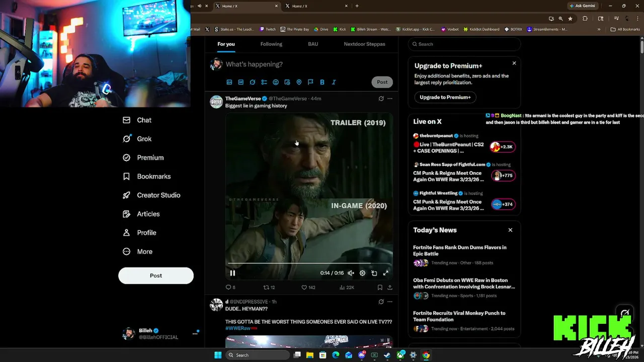The height and width of the screenshot is (362, 644).
Task: Open Chat from the sidebar
Action: [137, 120]
